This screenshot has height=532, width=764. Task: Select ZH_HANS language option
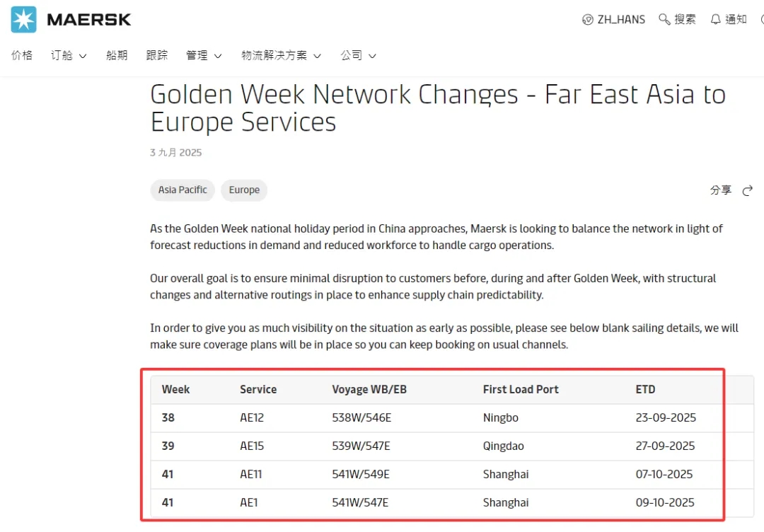click(x=621, y=20)
